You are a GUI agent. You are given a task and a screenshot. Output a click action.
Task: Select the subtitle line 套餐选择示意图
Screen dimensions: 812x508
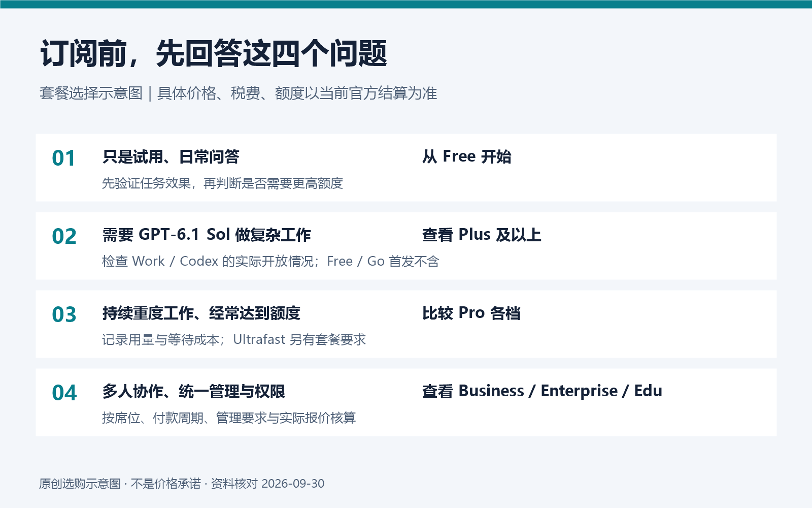[x=239, y=93]
